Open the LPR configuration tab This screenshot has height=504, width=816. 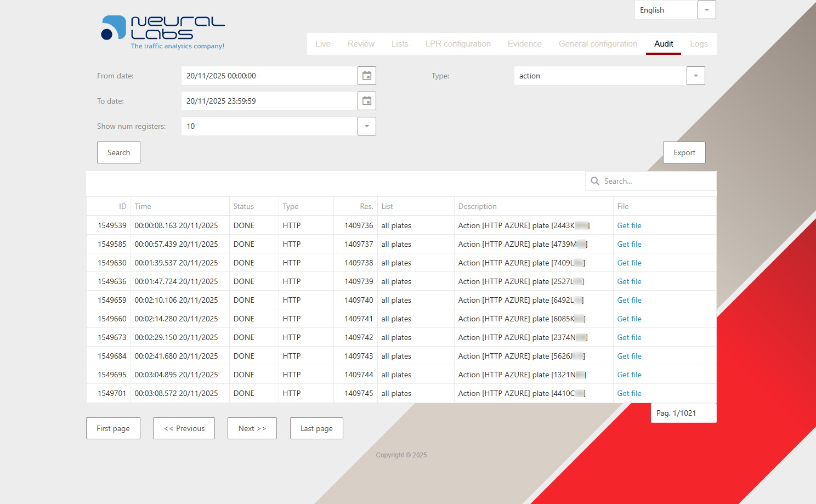tap(458, 44)
